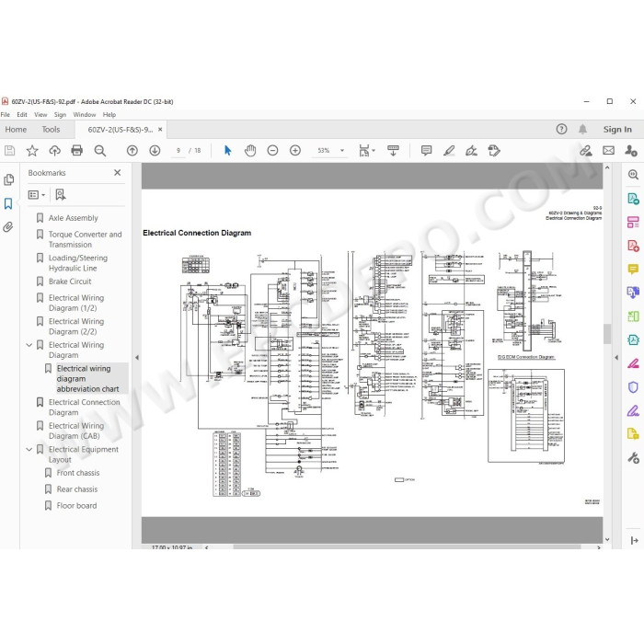Close the Bookmarks panel
This screenshot has height=644, width=644.
click(x=118, y=173)
